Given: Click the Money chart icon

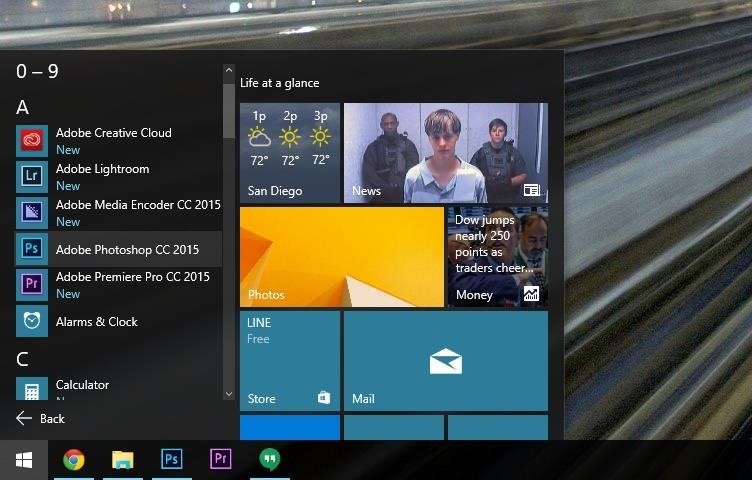Looking at the screenshot, I should pyautogui.click(x=531, y=294).
